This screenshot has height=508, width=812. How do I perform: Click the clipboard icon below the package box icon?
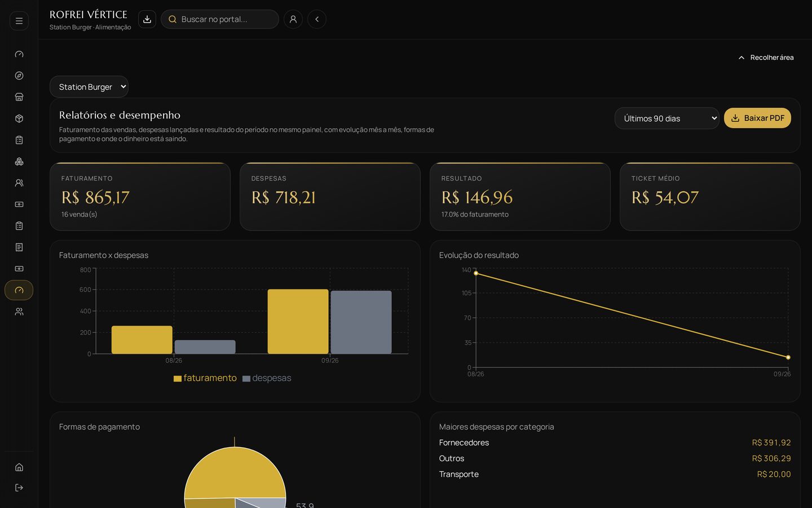(19, 140)
